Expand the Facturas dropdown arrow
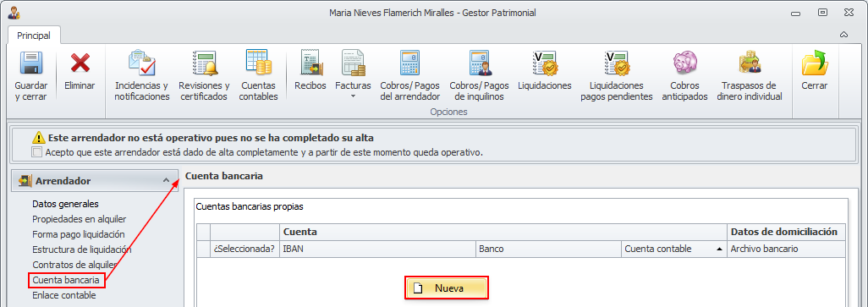Viewport: 868px width, 307px height. (353, 96)
